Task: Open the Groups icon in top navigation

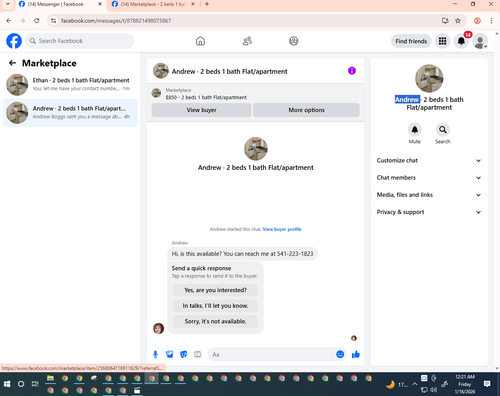Action: pos(294,41)
